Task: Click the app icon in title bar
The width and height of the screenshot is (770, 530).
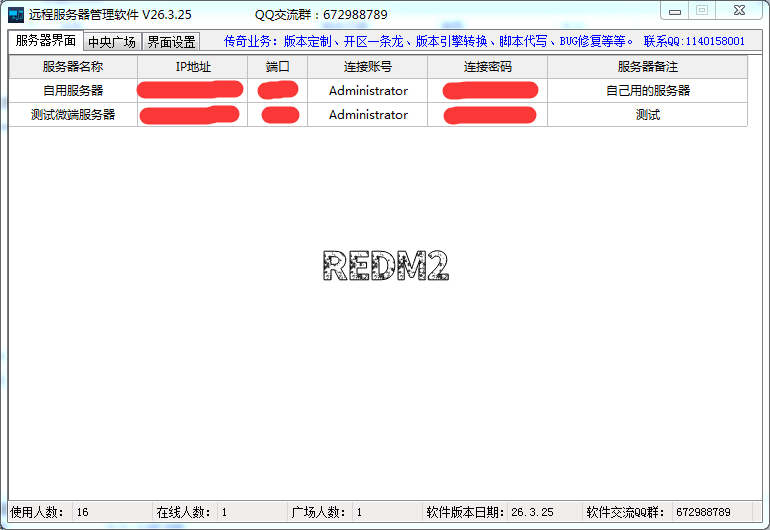Action: coord(16,15)
